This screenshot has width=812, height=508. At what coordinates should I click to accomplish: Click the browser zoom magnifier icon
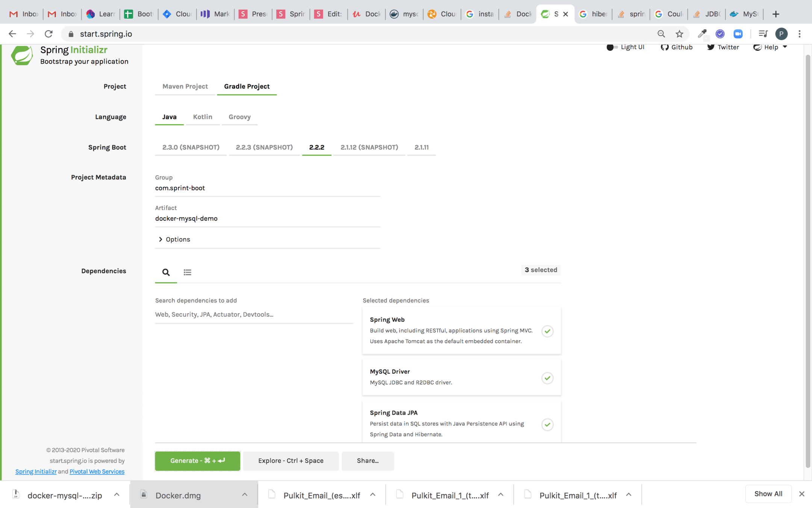[661, 34]
